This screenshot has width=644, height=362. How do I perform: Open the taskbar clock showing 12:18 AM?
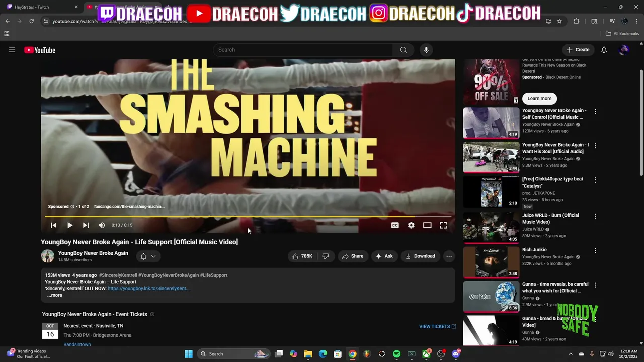point(629,354)
